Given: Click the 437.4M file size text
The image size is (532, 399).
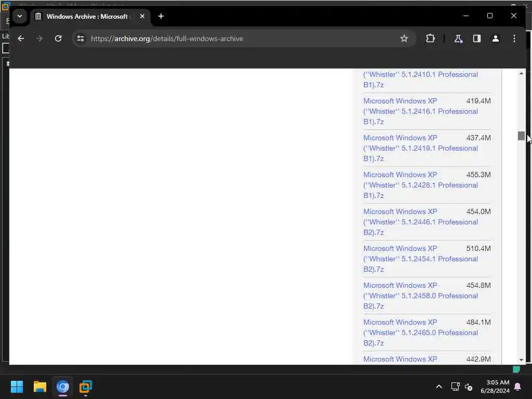Looking at the screenshot, I should point(478,138).
